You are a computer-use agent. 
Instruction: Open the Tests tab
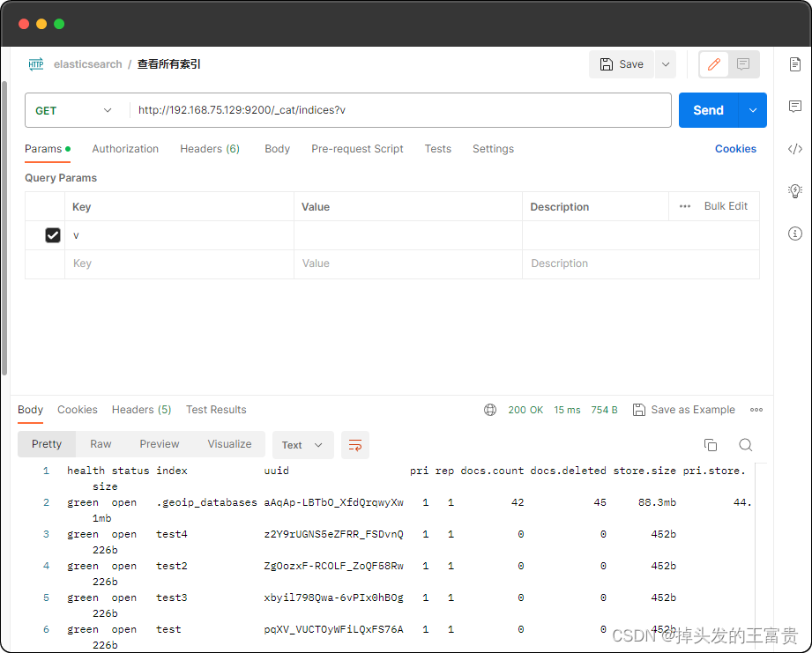point(437,149)
